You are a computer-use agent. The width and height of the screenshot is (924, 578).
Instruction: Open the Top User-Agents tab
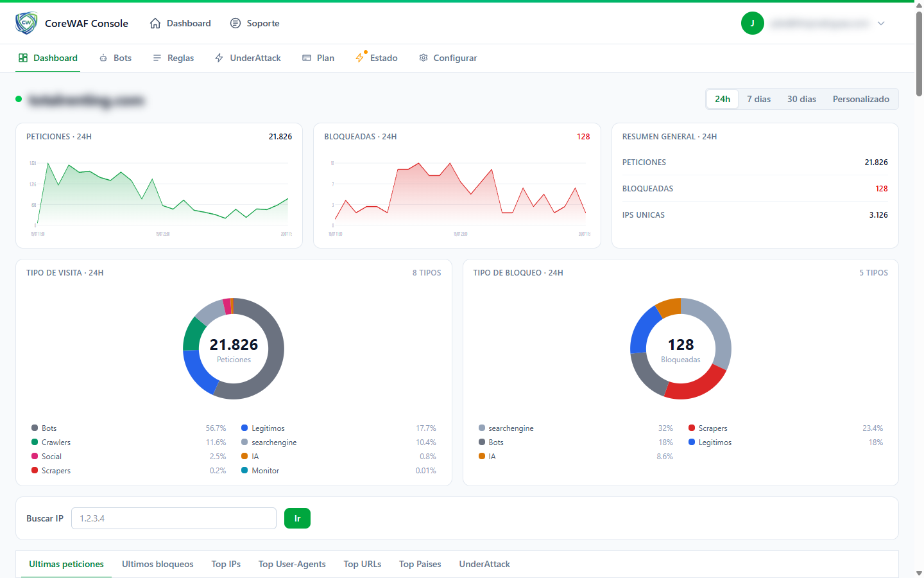click(x=292, y=564)
